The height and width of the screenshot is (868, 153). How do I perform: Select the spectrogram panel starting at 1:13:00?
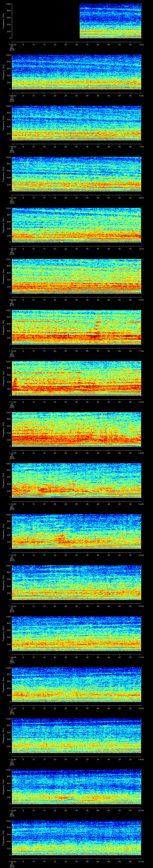click(x=77, y=481)
